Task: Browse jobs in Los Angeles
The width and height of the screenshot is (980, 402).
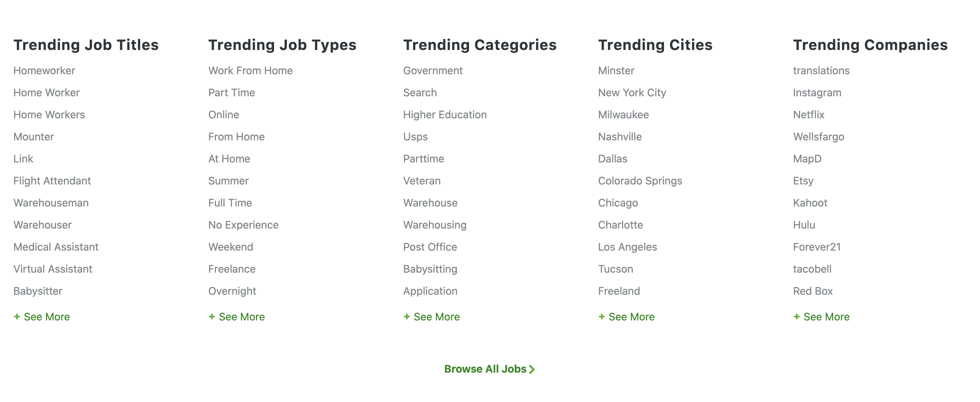Action: [x=628, y=247]
